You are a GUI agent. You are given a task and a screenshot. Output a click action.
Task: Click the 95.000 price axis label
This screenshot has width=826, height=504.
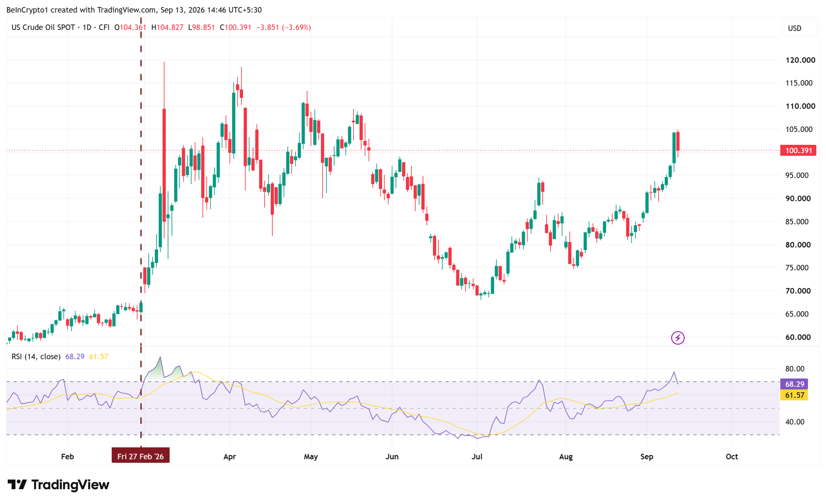tap(797, 175)
